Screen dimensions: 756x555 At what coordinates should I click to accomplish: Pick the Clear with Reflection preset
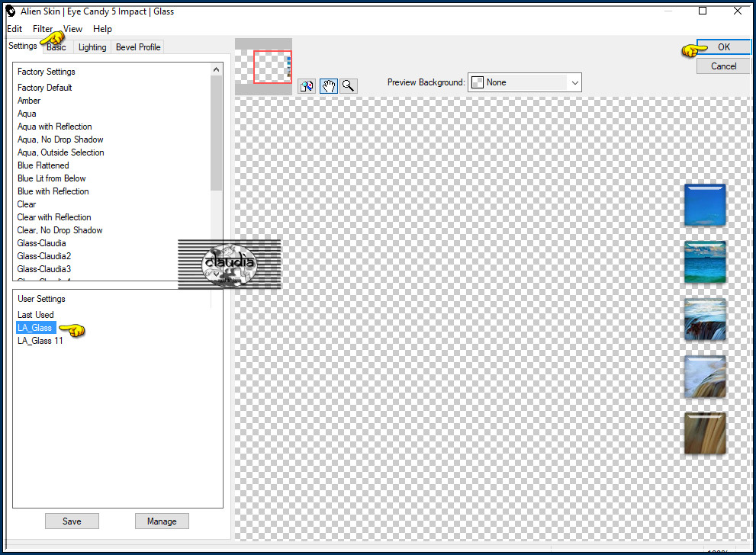click(54, 218)
